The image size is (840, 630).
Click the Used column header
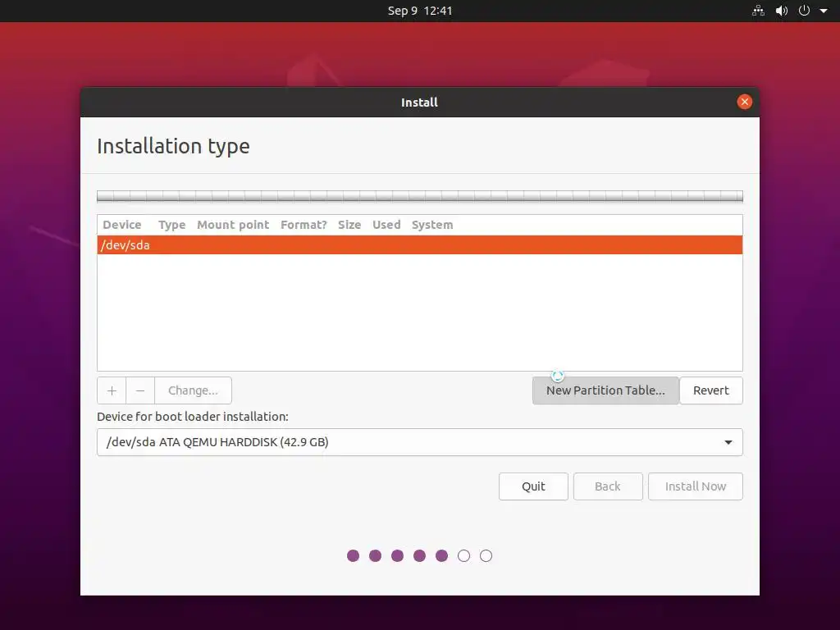pyautogui.click(x=387, y=225)
